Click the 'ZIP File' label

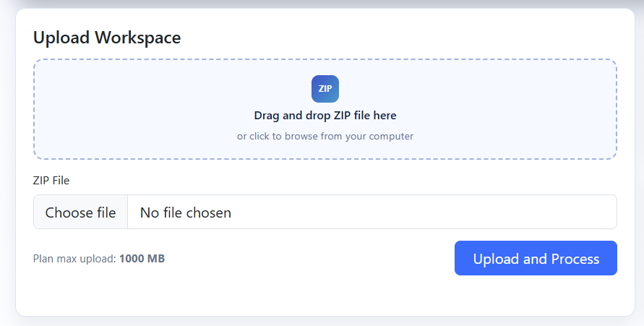tap(51, 181)
